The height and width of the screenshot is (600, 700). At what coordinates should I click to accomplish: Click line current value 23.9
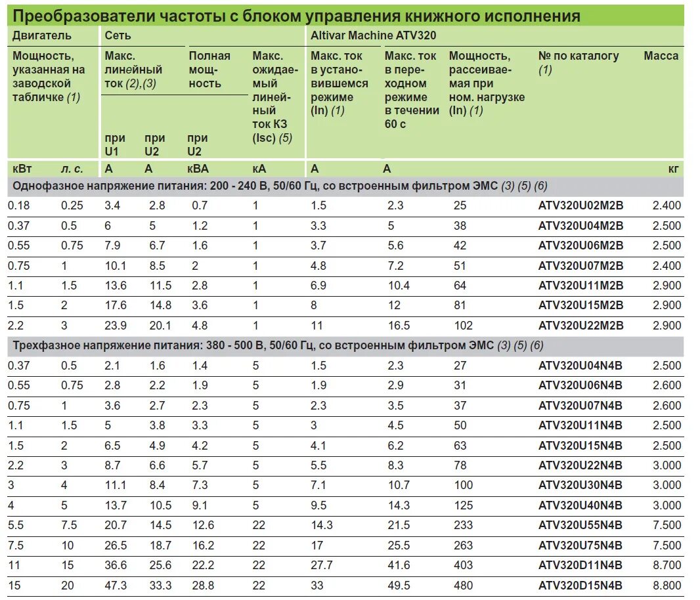click(x=116, y=326)
